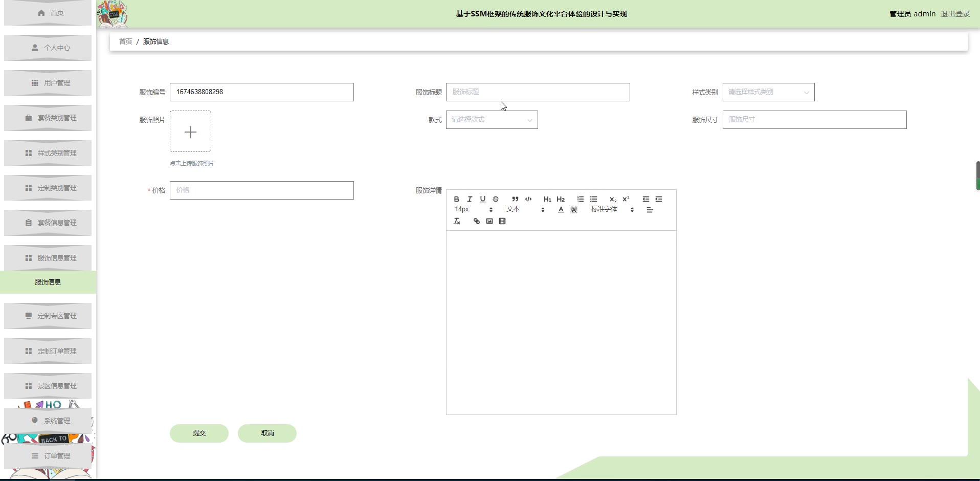
Task: Open 系统管理 in the sidebar
Action: click(x=48, y=421)
